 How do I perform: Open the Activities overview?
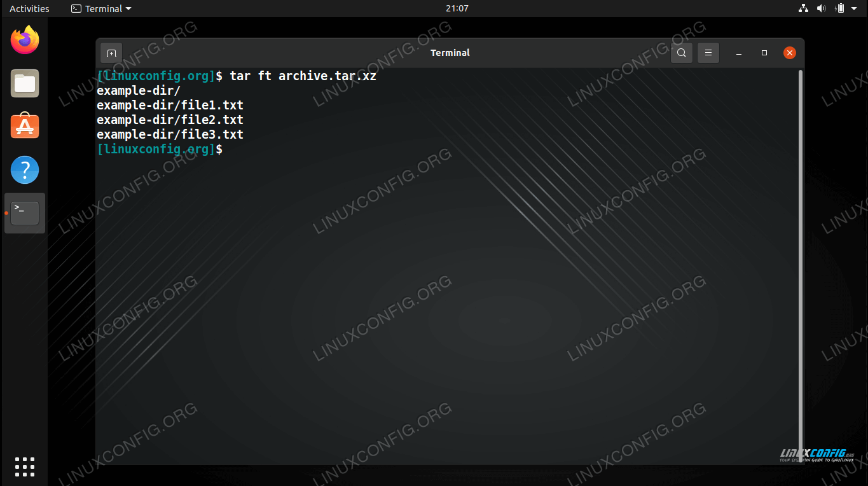pos(29,8)
